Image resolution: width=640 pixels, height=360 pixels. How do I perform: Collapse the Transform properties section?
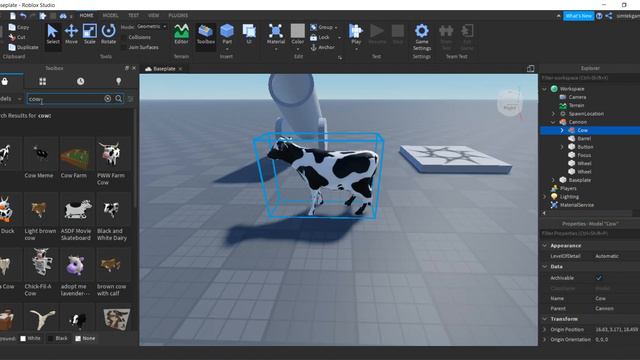[x=544, y=319]
